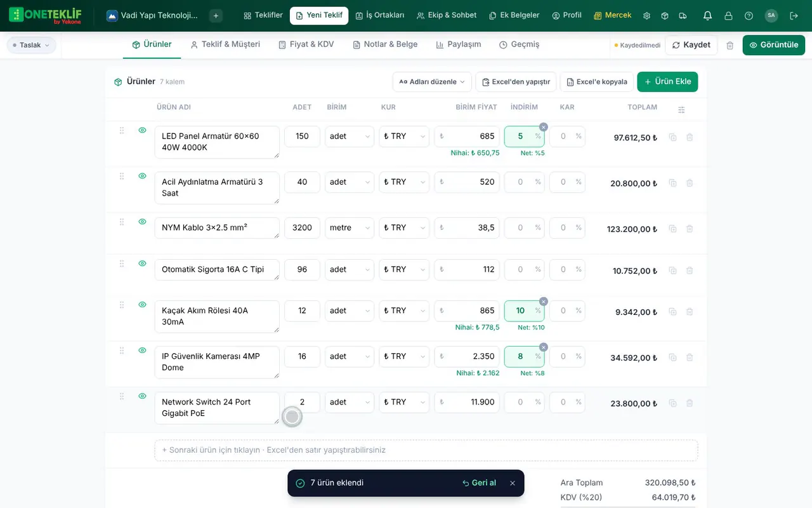Image resolution: width=812 pixels, height=508 pixels.
Task: Click the Görüntüle preview button
Action: (x=773, y=45)
